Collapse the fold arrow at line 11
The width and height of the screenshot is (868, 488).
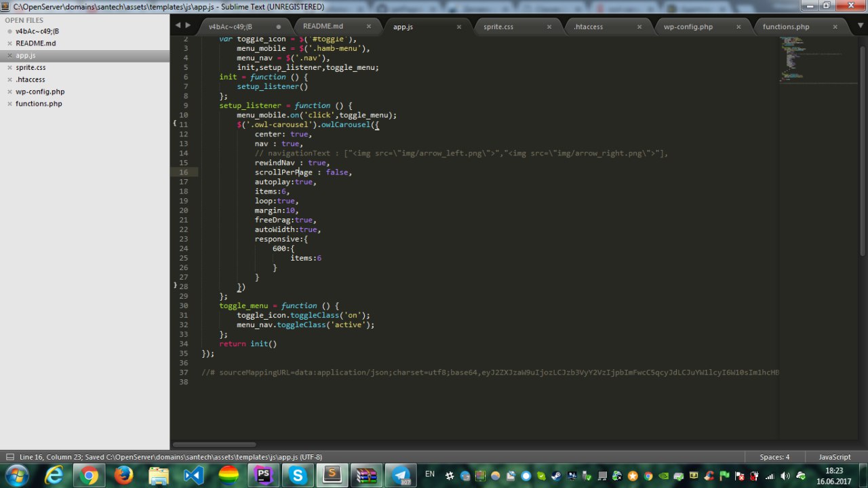(175, 124)
